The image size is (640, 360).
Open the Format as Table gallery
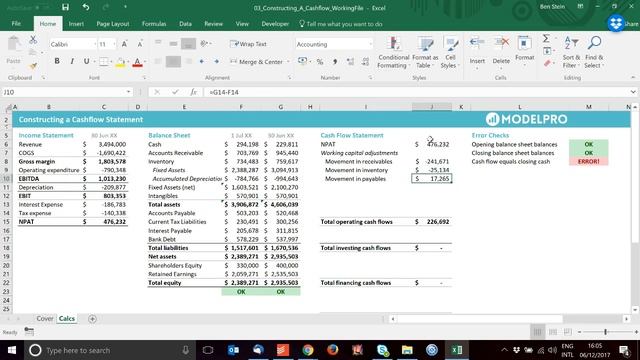(425, 53)
